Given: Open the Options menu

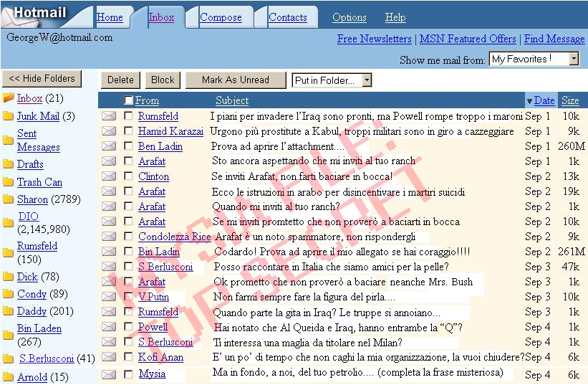Looking at the screenshot, I should pos(349,17).
